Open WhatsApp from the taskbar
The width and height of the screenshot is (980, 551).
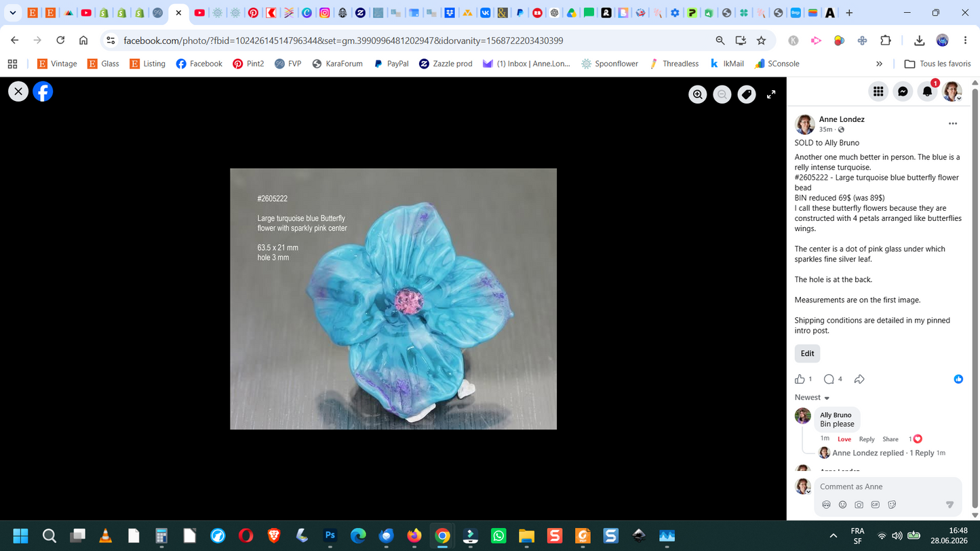pyautogui.click(x=498, y=536)
